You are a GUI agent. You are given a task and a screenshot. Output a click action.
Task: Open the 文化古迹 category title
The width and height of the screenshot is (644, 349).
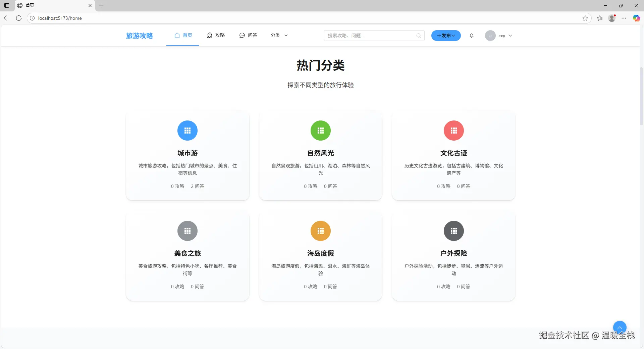[x=454, y=153]
